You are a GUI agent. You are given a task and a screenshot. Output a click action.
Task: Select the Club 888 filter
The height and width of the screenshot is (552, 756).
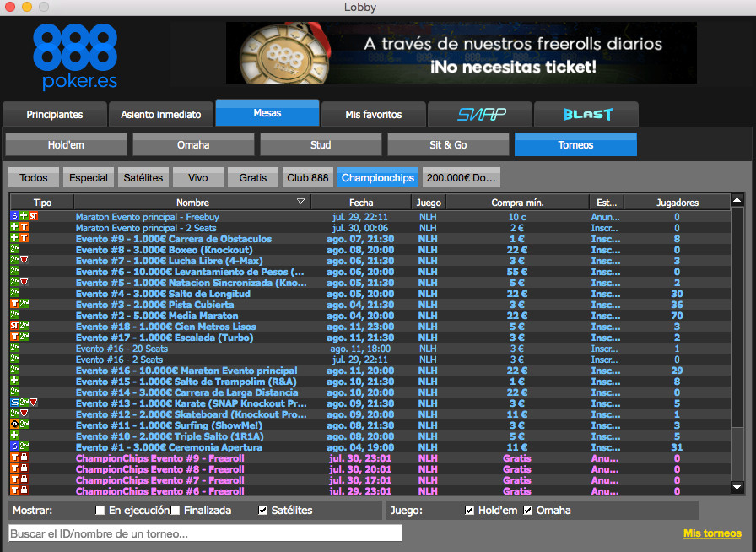pyautogui.click(x=308, y=177)
